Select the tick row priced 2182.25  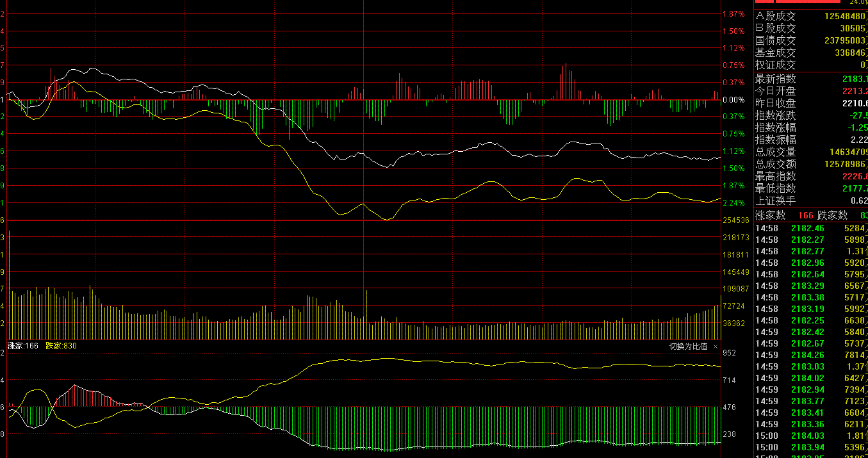812,320
